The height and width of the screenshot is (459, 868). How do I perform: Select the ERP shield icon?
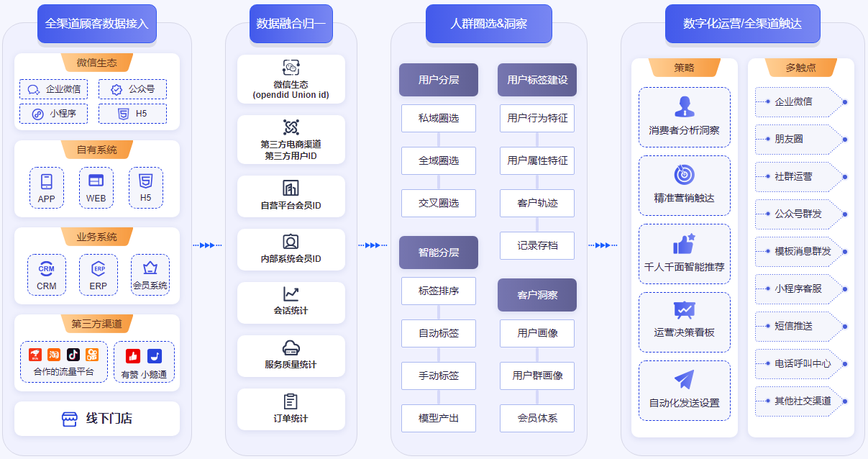[99, 268]
